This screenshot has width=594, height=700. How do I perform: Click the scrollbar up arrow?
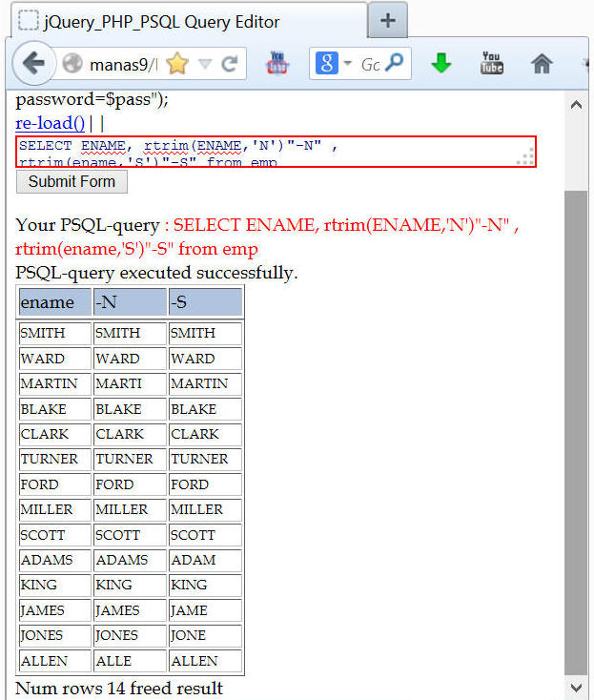[576, 103]
